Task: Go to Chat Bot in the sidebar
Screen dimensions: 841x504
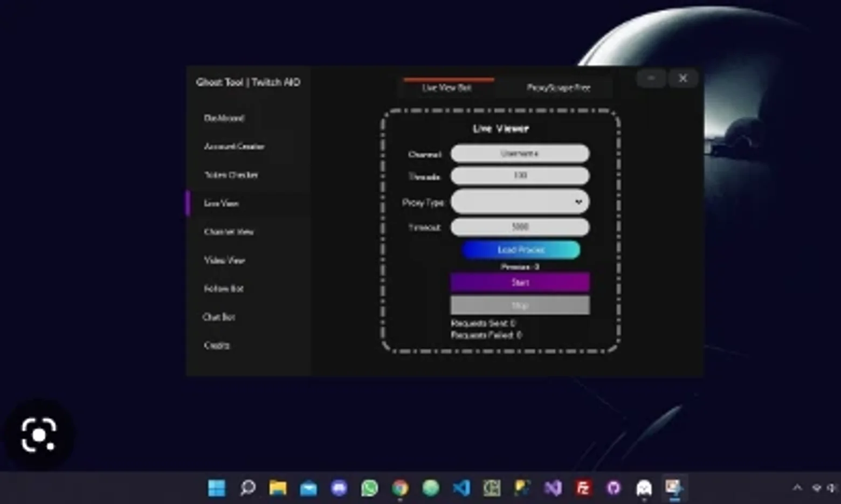Action: point(219,317)
